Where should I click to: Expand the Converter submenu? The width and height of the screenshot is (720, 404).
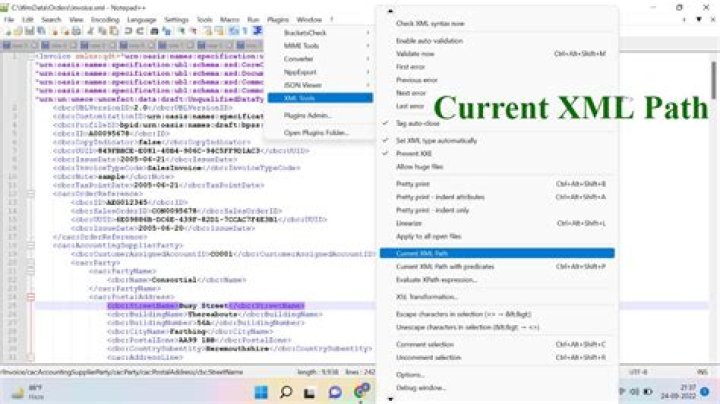click(321, 59)
